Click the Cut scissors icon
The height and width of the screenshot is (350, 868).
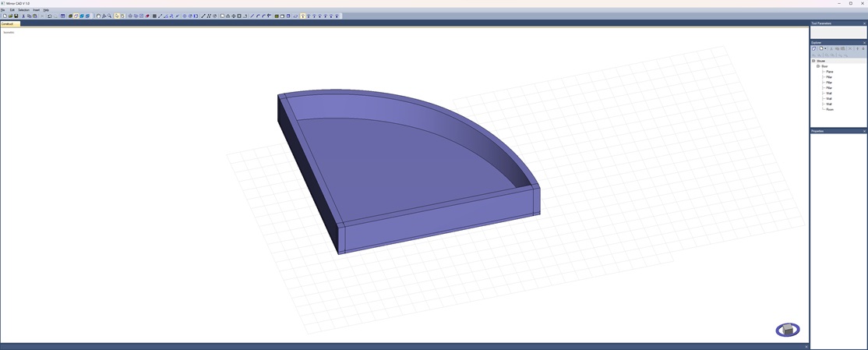tap(23, 16)
